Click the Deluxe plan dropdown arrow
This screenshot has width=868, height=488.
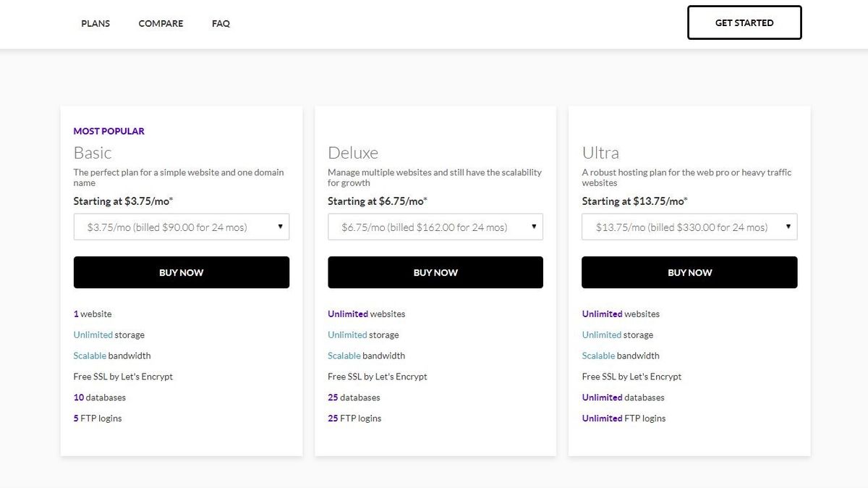click(x=534, y=227)
